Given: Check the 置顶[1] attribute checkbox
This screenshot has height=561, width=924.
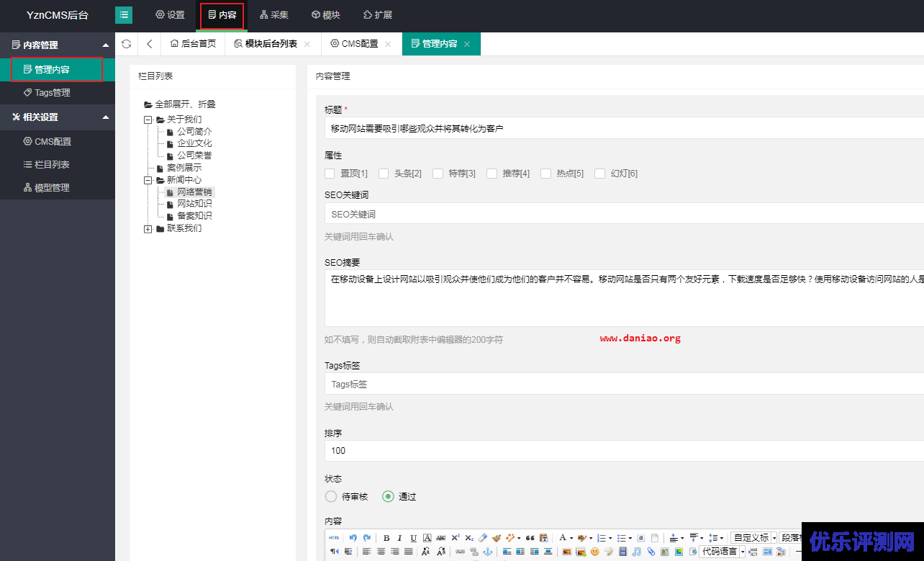Looking at the screenshot, I should click(330, 173).
